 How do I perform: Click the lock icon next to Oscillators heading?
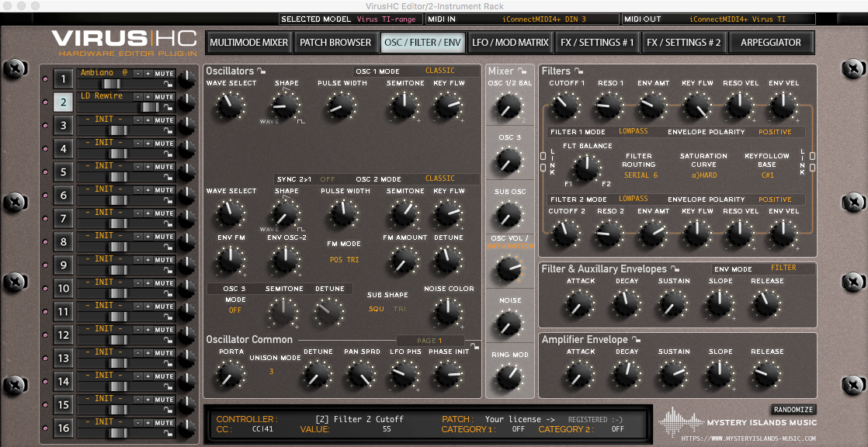point(262,71)
